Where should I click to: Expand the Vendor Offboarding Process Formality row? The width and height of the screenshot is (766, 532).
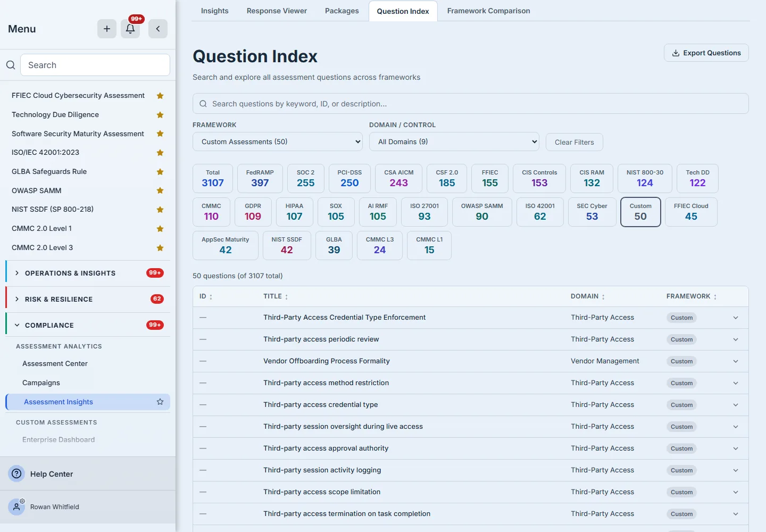(x=736, y=361)
